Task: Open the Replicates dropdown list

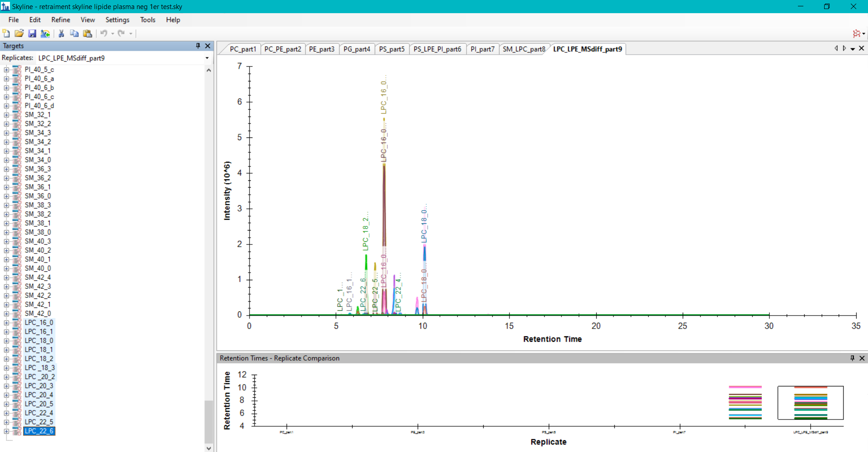Action: (207, 58)
